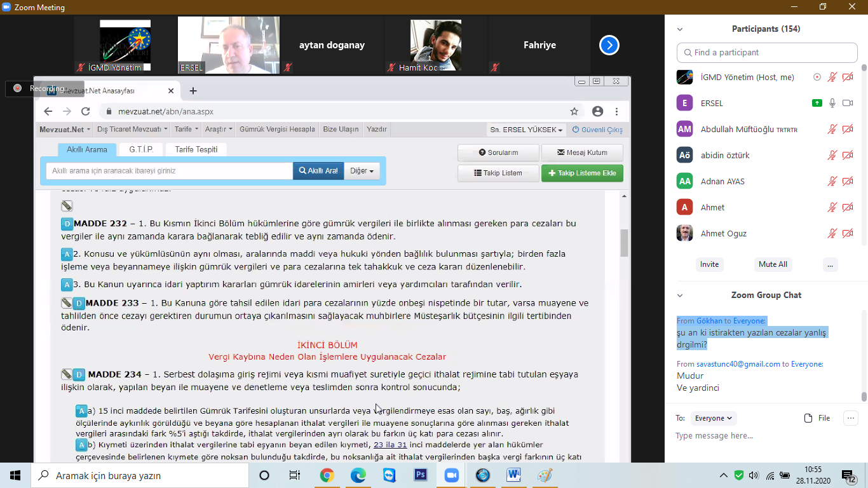Toggle the video icon for Ahmet Oguz
Viewport: 868px width, 488px height.
[847, 233]
